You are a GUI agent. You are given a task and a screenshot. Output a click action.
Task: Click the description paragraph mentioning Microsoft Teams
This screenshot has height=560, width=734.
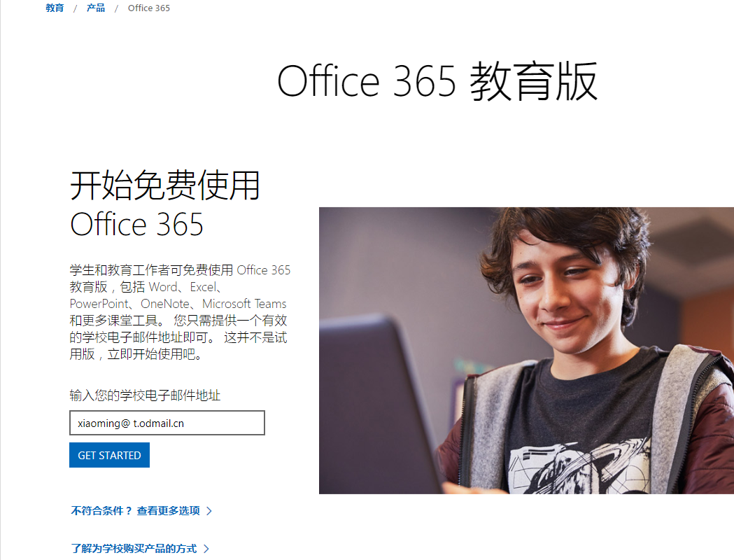(x=180, y=311)
